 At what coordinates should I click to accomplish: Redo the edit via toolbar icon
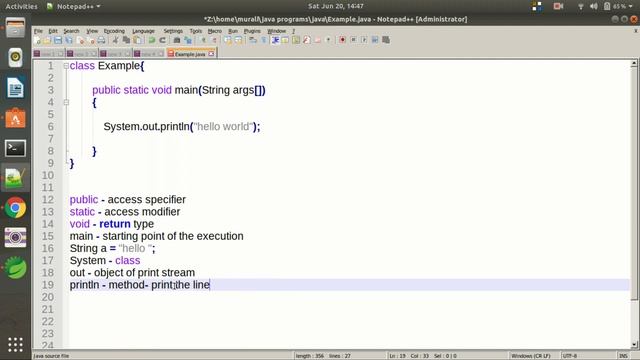[x=162, y=40]
